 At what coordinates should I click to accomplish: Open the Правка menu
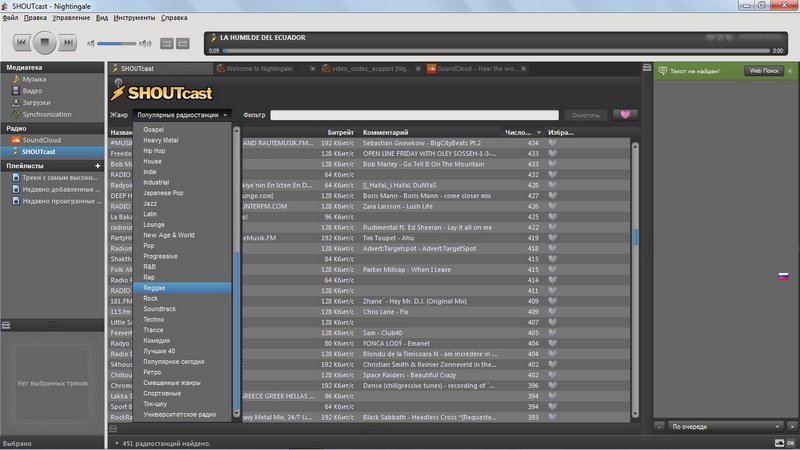[35, 17]
